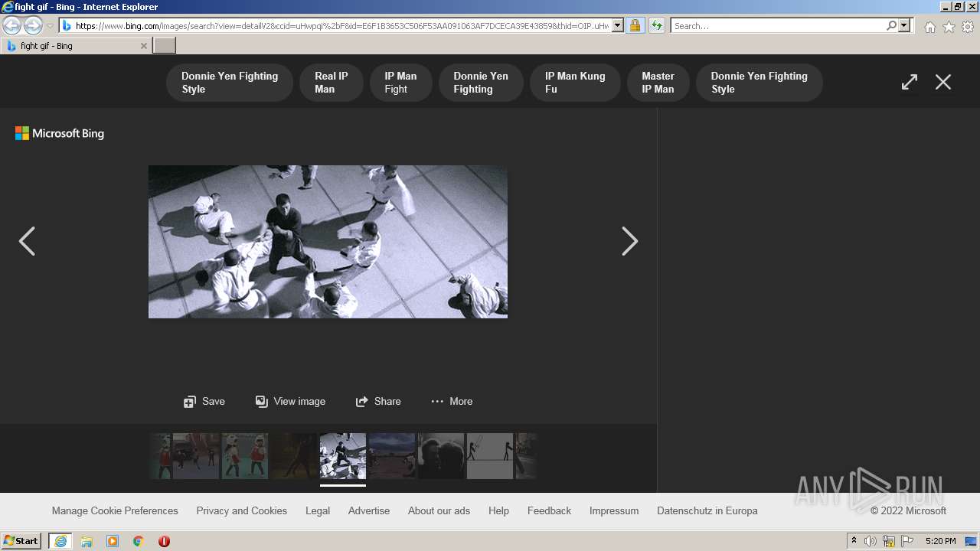
Task: Click the IE search box
Action: pyautogui.click(x=778, y=26)
